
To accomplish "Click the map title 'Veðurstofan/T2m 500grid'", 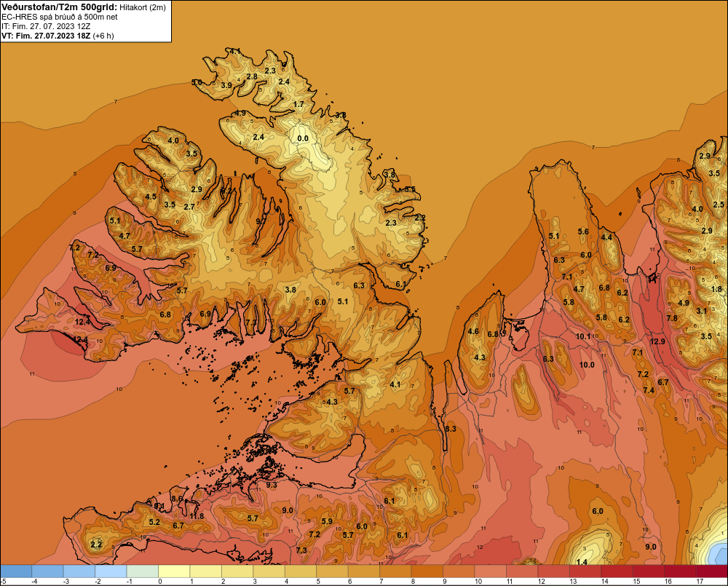I will [x=60, y=7].
